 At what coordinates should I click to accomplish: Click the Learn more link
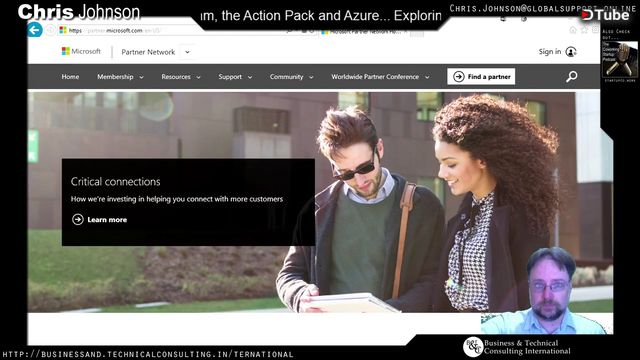107,220
